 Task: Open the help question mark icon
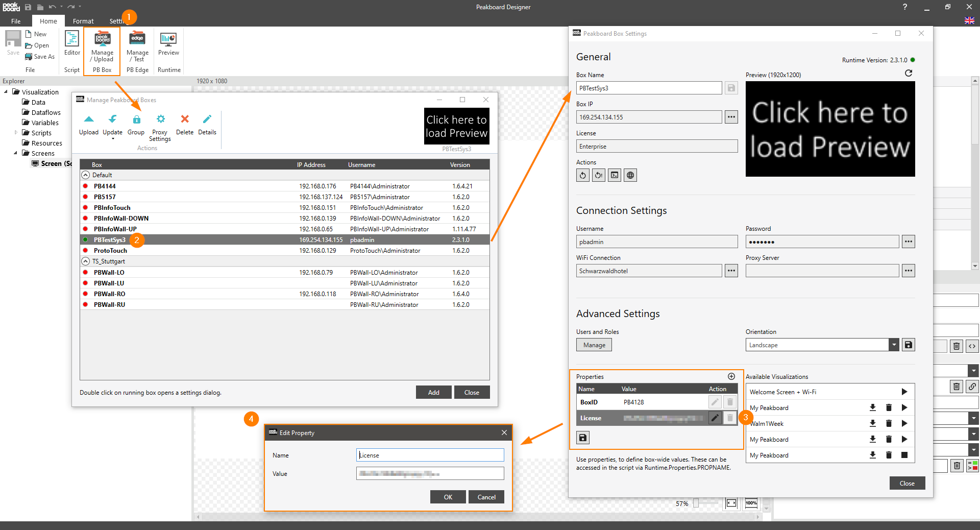pos(905,7)
